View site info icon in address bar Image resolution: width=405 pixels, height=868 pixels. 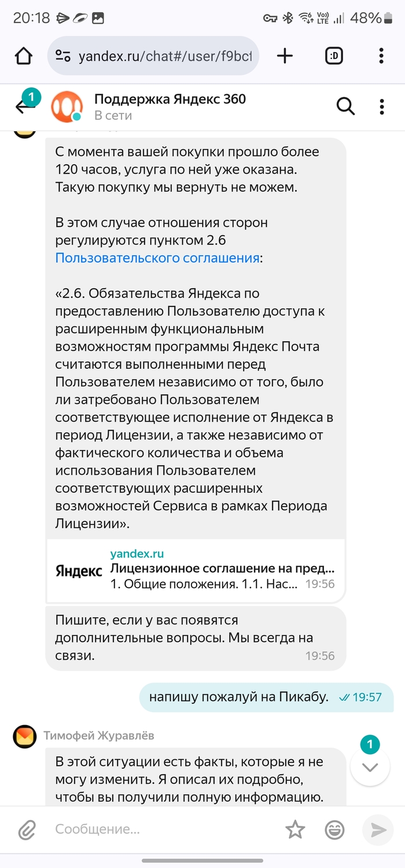(x=62, y=56)
